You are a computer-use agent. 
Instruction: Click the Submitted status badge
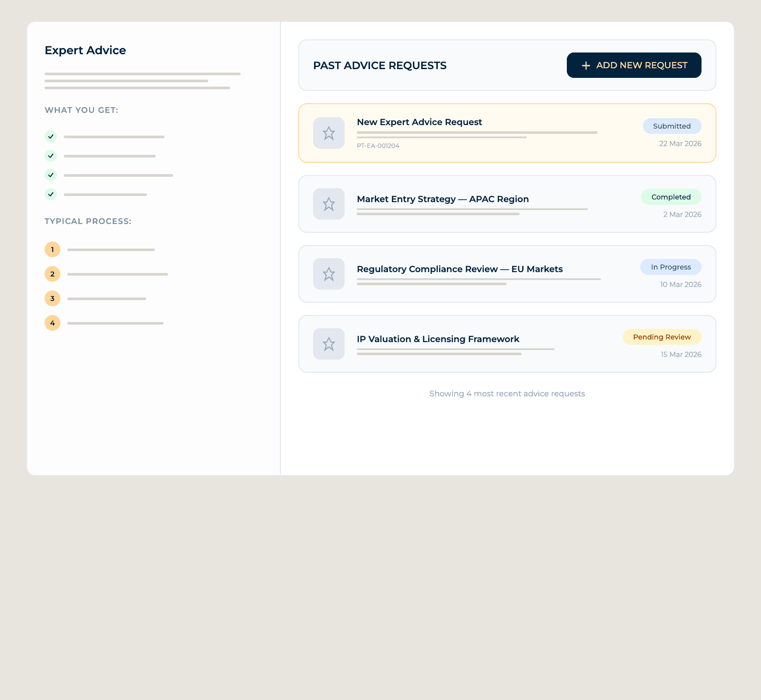672,126
